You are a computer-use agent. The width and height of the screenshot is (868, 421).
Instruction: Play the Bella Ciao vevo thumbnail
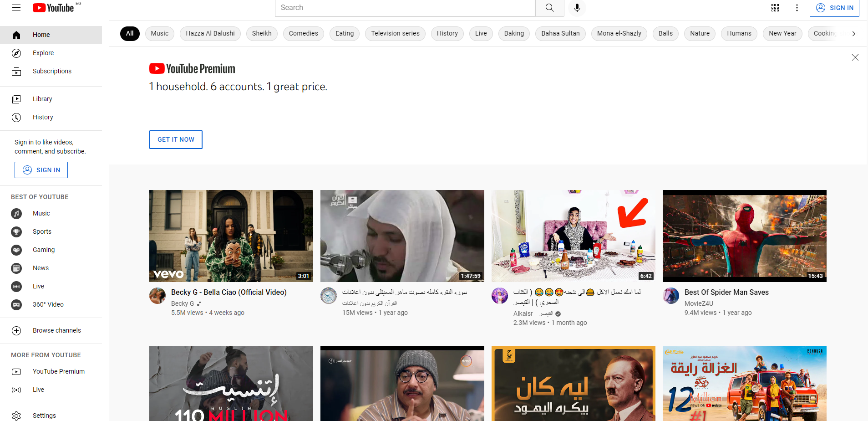click(x=231, y=236)
